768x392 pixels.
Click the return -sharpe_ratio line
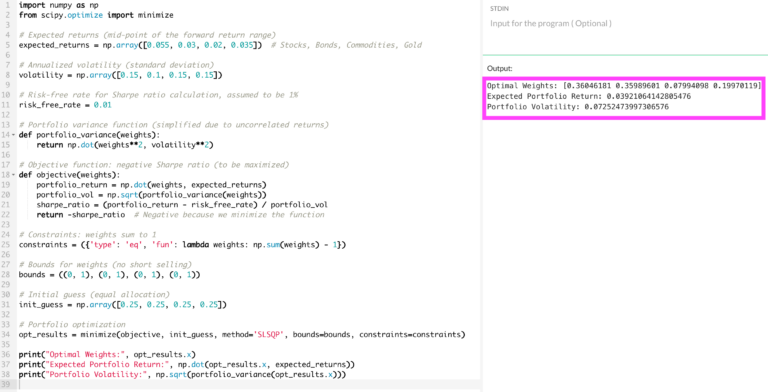[180, 215]
